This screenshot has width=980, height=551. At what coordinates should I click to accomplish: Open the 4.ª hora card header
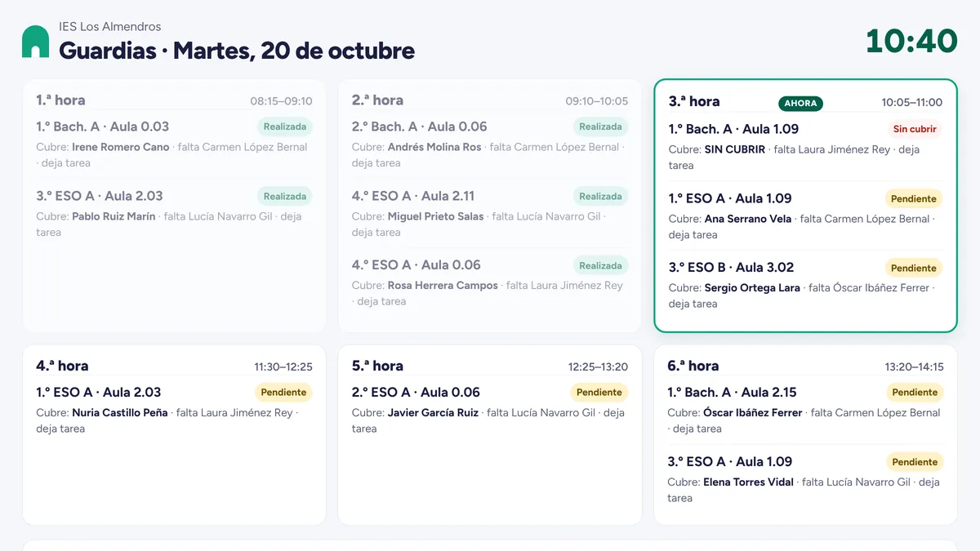[x=174, y=367]
